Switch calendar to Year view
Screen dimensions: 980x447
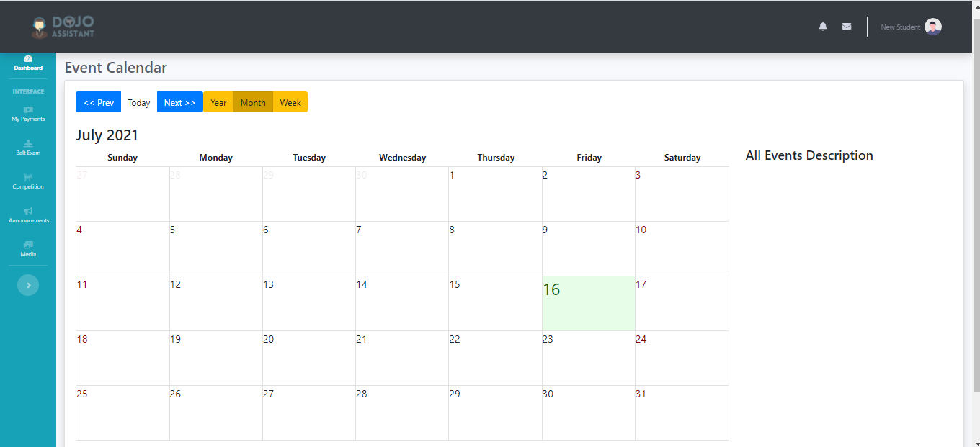tap(218, 102)
